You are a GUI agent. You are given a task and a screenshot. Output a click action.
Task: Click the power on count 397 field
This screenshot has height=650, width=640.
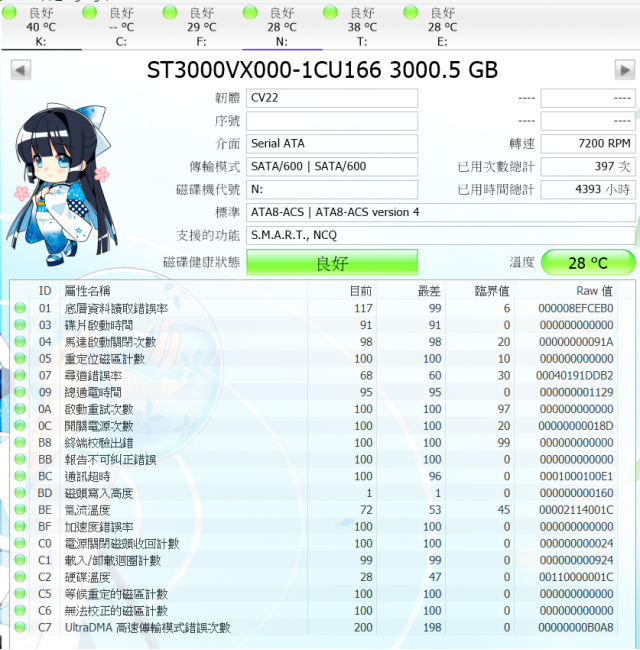[588, 167]
